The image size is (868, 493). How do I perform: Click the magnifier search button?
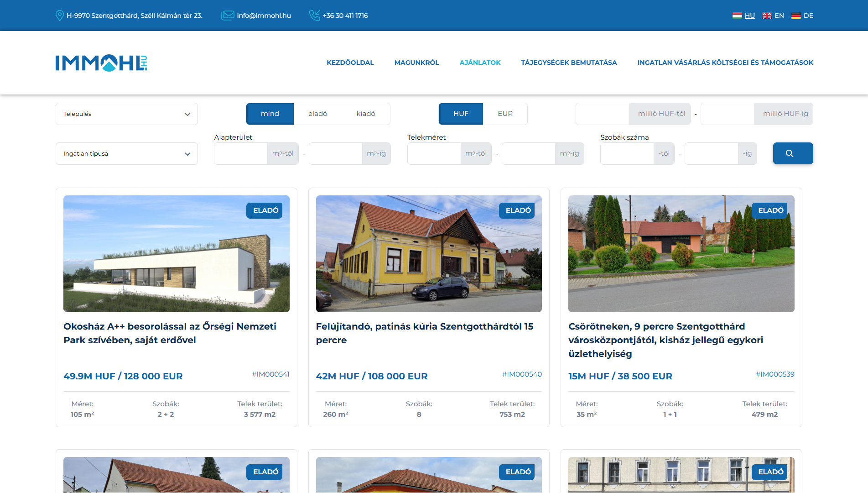click(x=793, y=153)
